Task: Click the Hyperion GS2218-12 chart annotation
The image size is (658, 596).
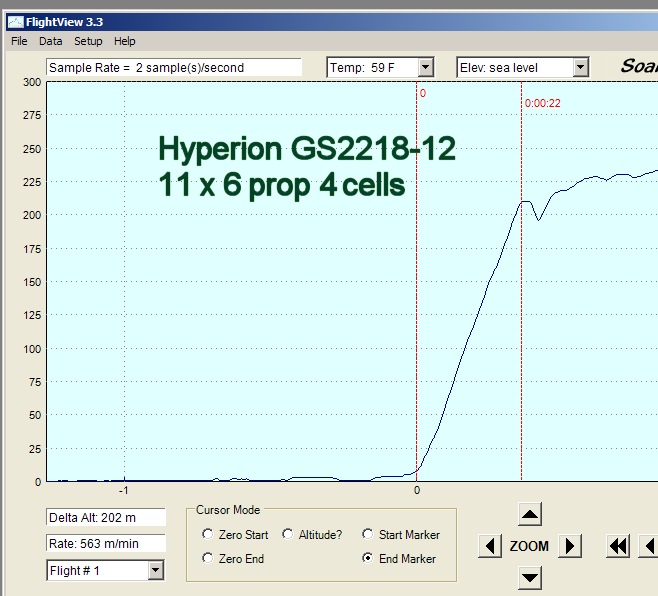Action: click(307, 149)
